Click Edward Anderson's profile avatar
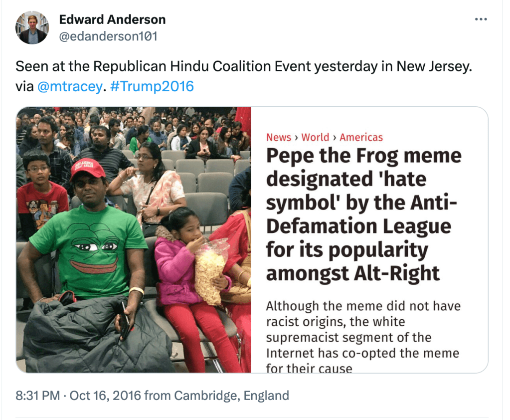 (x=32, y=27)
